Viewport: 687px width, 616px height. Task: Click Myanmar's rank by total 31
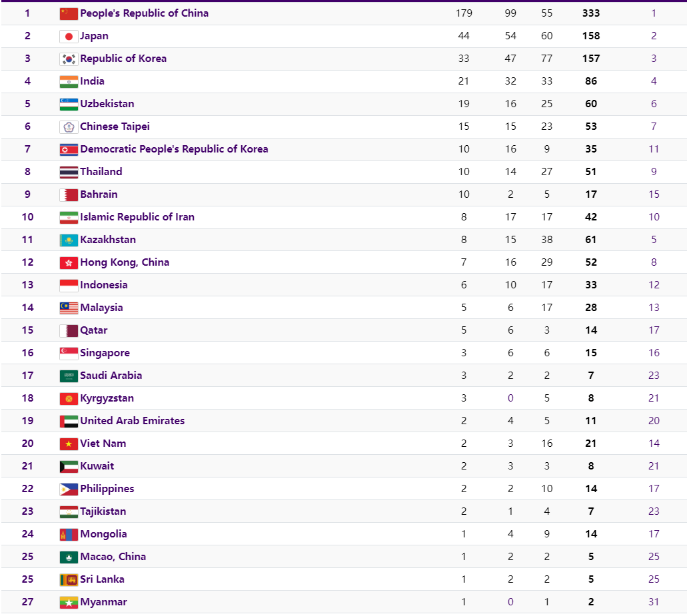pyautogui.click(x=654, y=602)
